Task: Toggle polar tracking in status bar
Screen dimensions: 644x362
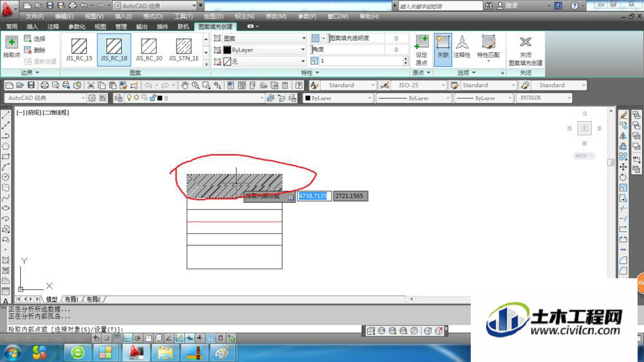Action: [x=138, y=338]
